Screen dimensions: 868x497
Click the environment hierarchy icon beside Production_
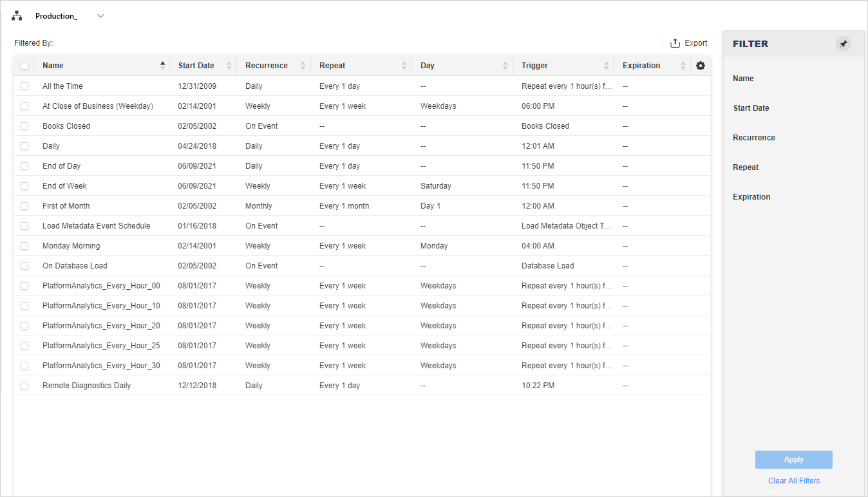[x=17, y=16]
